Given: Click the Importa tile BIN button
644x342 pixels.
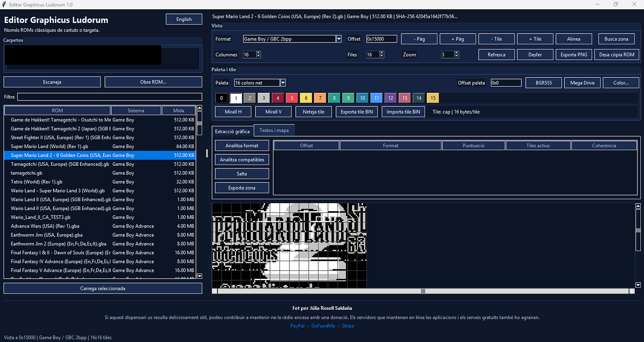Looking at the screenshot, I should (x=403, y=112).
